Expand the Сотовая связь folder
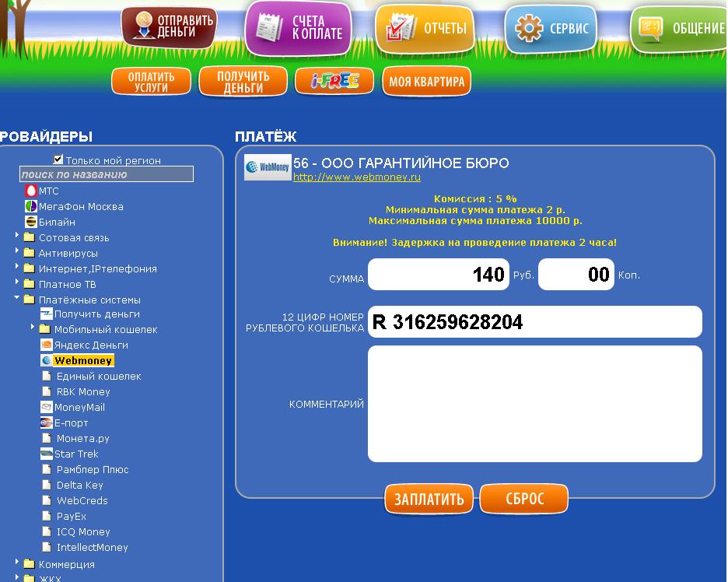 pyautogui.click(x=16, y=235)
